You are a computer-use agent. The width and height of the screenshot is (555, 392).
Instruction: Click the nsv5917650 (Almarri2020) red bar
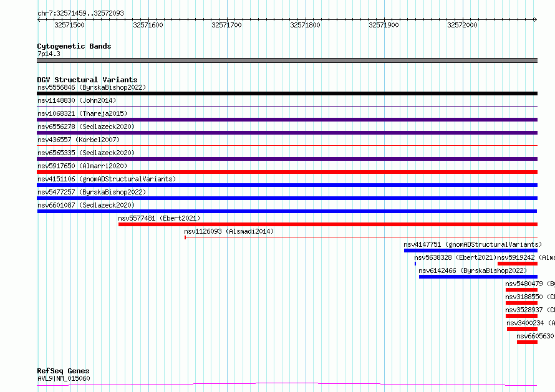(287, 172)
